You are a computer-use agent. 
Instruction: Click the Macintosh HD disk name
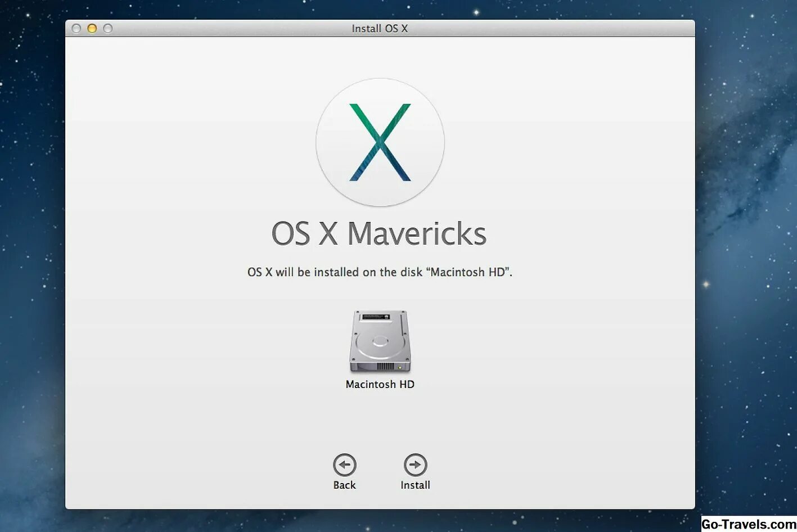380,385
